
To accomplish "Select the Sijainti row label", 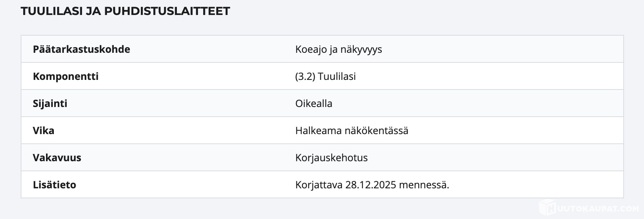I will pyautogui.click(x=50, y=103).
